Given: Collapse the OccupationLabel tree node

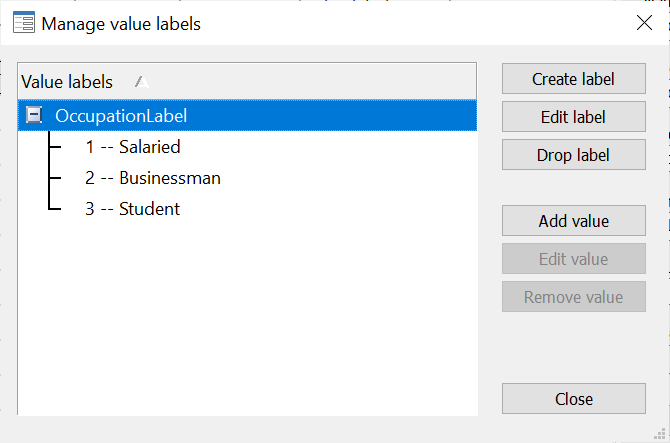Looking at the screenshot, I should [34, 115].
